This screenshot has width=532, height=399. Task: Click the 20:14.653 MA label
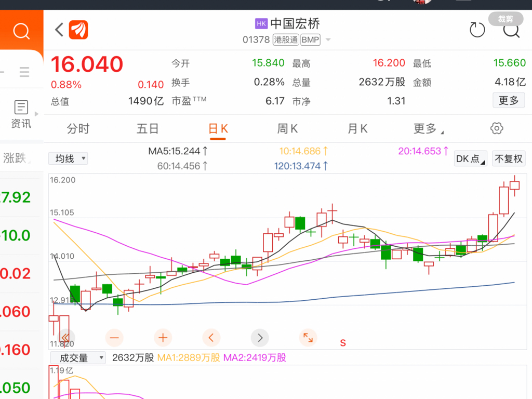(423, 151)
